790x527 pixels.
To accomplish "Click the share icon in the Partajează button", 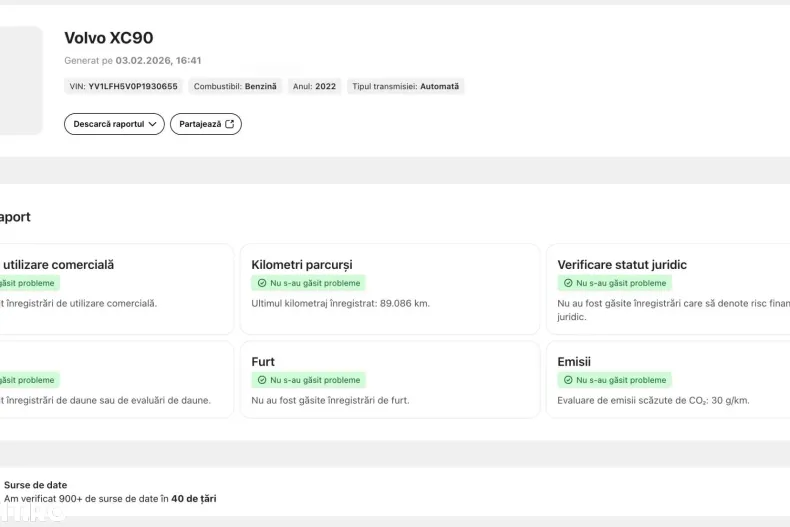I will pos(229,124).
